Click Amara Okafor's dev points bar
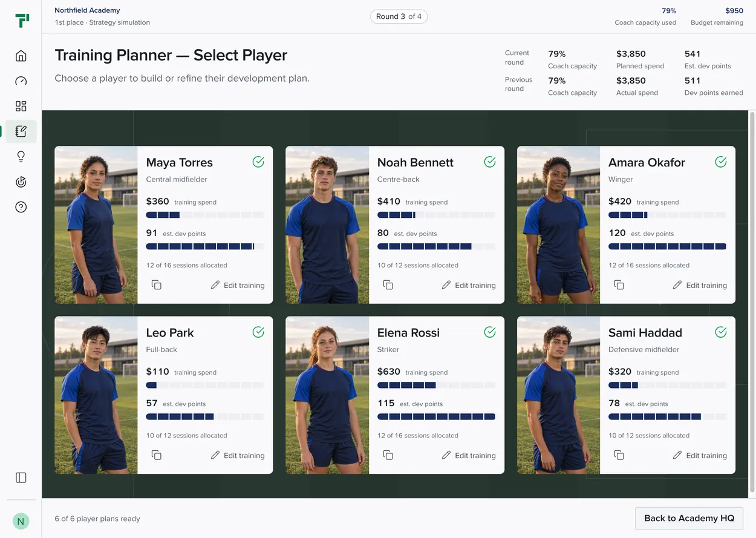 (667, 246)
